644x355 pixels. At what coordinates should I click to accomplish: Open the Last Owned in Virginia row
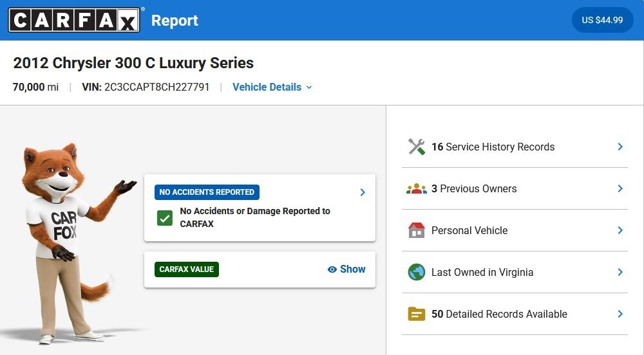click(482, 272)
